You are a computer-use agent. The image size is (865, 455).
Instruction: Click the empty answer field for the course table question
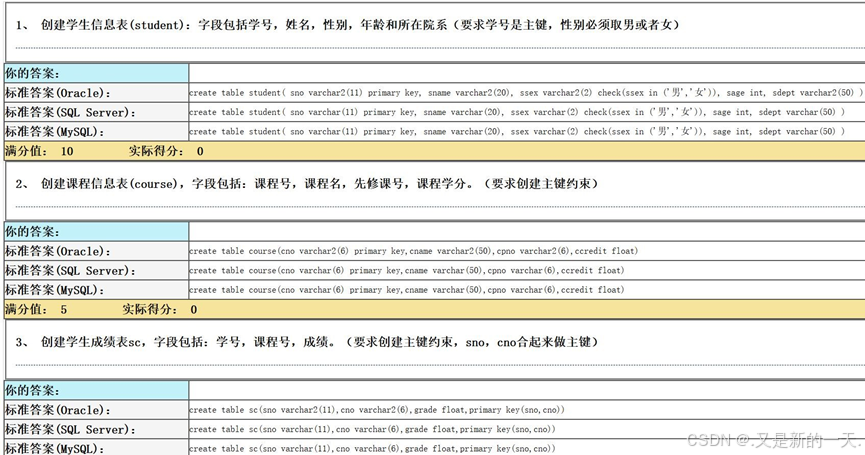tap(525, 231)
